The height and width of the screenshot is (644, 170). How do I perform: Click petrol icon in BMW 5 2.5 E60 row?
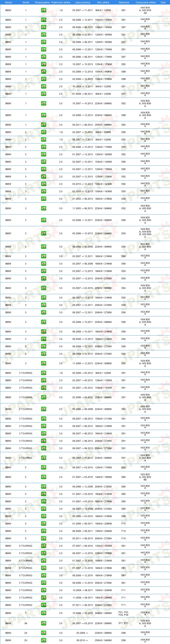pos(43,477)
